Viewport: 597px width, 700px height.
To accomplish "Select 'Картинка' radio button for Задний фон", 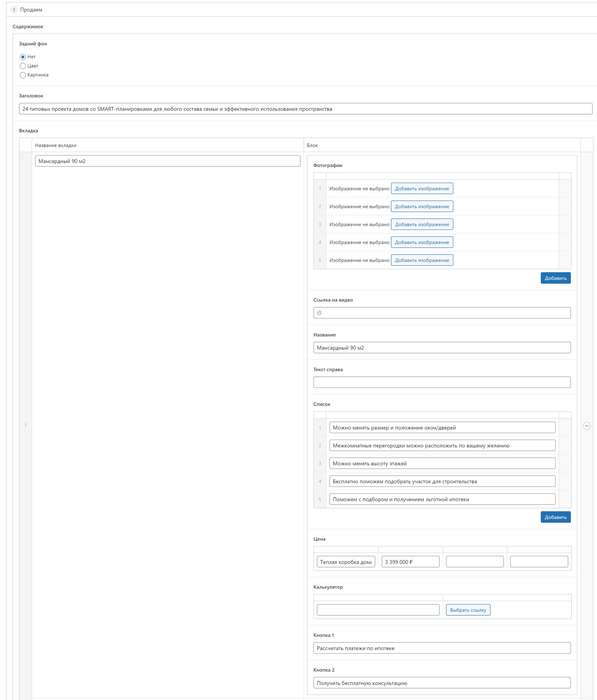I will (x=22, y=75).
